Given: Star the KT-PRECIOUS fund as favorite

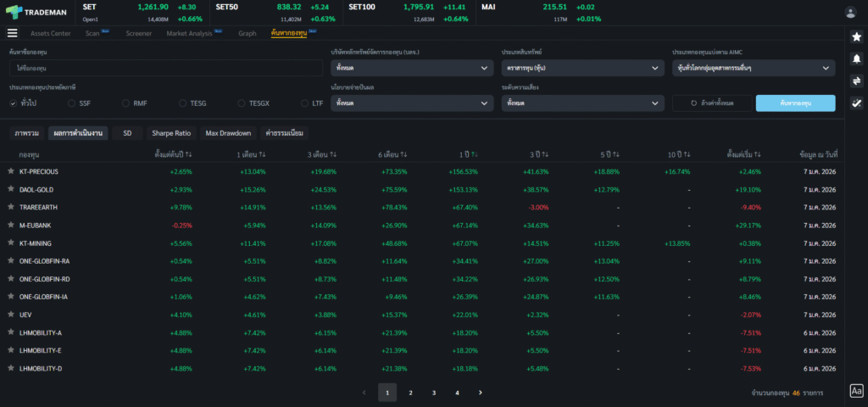Looking at the screenshot, I should [11, 171].
